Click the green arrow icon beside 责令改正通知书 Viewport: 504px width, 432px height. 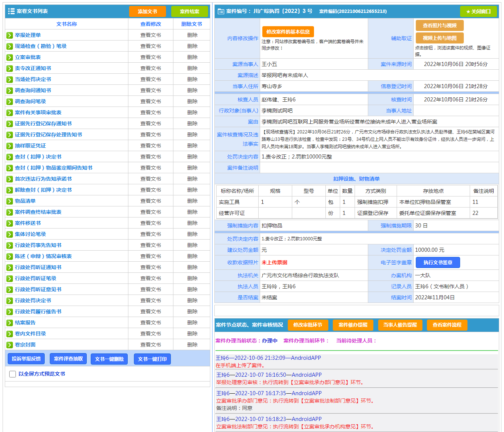pyautogui.click(x=10, y=69)
